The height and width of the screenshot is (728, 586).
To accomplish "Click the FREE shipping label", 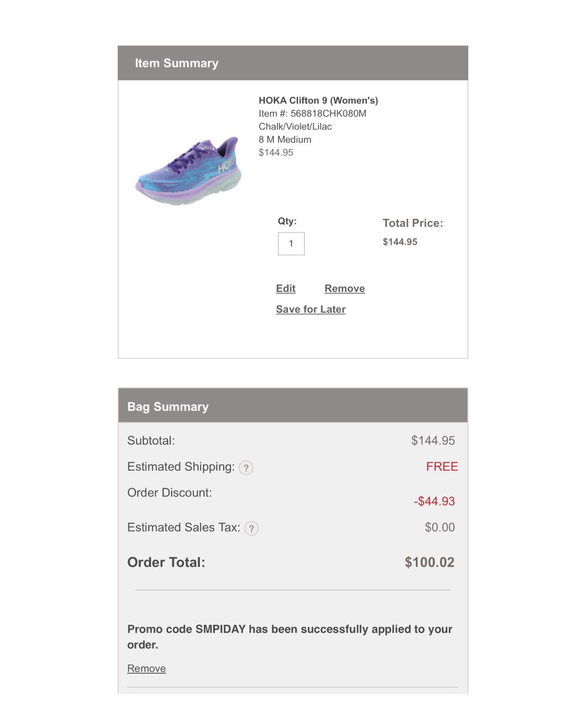I will 442,467.
